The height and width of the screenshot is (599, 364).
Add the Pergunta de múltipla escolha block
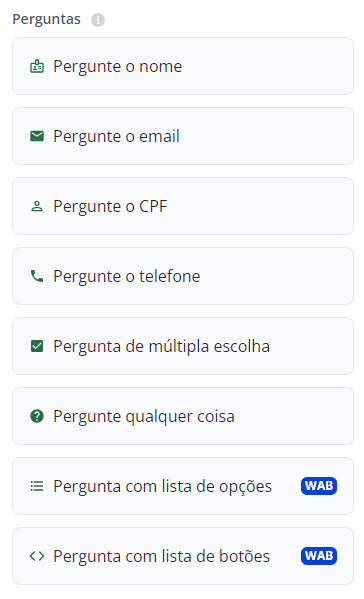(183, 346)
